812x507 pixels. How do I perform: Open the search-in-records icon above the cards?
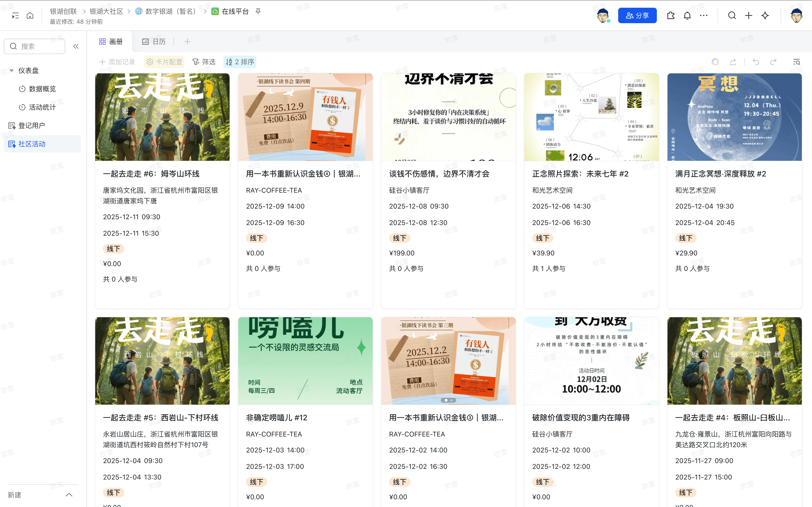coord(796,62)
